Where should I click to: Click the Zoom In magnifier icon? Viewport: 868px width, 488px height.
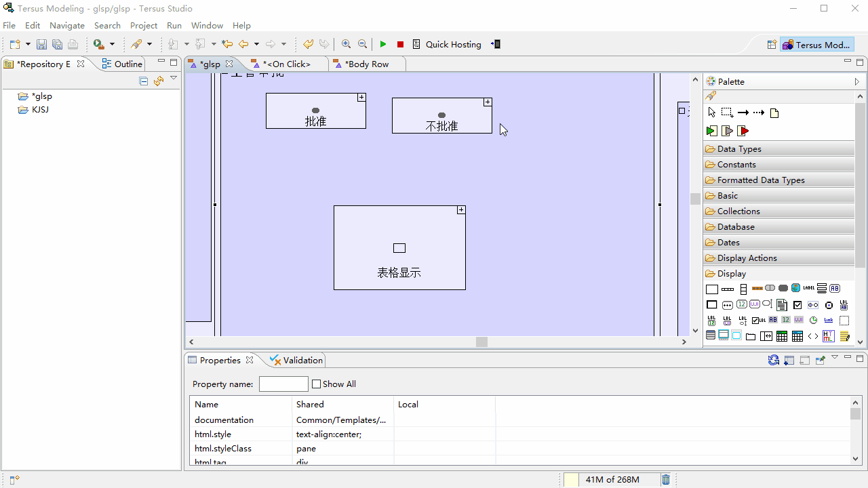346,44
